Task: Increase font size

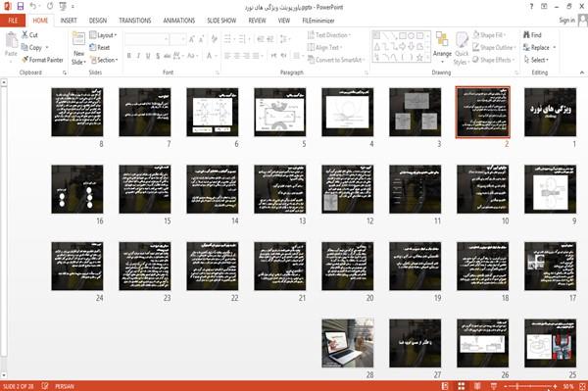Action: (x=192, y=39)
